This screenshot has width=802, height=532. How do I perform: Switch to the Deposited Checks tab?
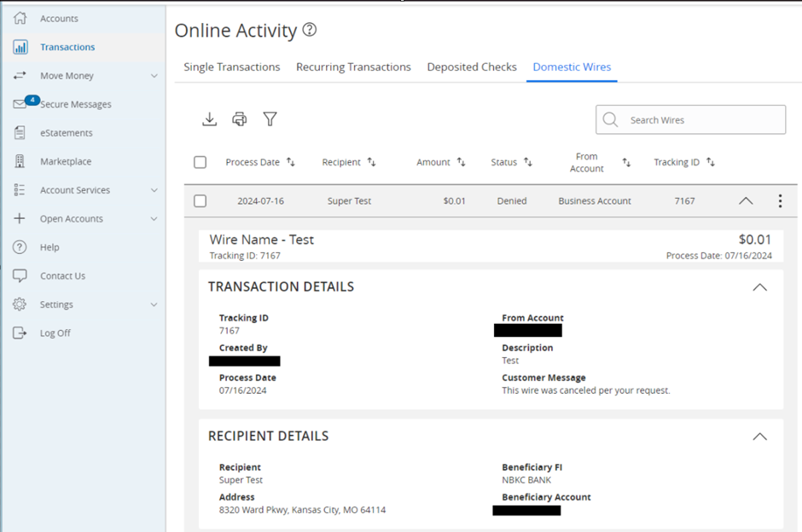coord(472,66)
